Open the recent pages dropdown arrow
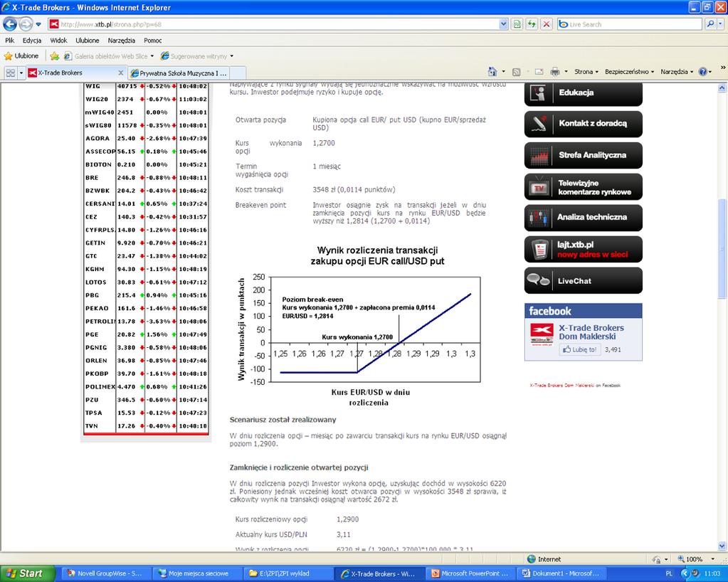The image size is (728, 582). point(38,24)
